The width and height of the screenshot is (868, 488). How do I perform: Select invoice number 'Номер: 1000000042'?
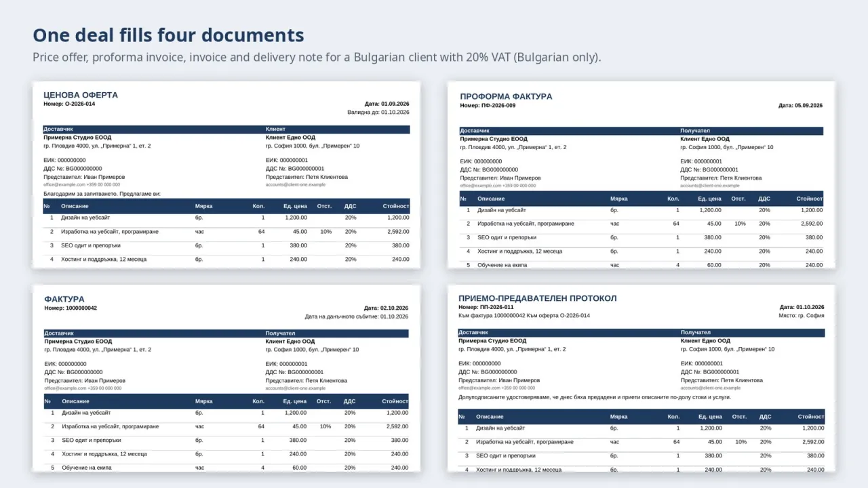click(71, 308)
